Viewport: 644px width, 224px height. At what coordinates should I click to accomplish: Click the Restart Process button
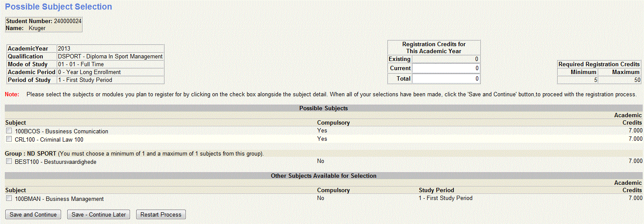pyautogui.click(x=161, y=214)
